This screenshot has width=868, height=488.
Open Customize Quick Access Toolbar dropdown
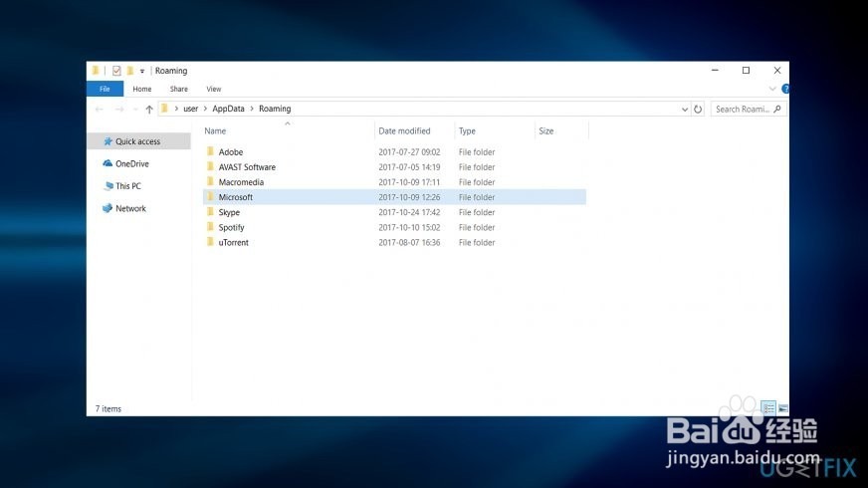click(142, 71)
